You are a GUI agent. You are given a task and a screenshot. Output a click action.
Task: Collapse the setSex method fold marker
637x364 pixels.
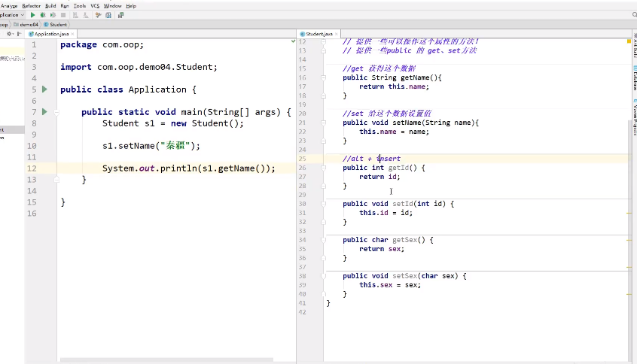(x=323, y=276)
